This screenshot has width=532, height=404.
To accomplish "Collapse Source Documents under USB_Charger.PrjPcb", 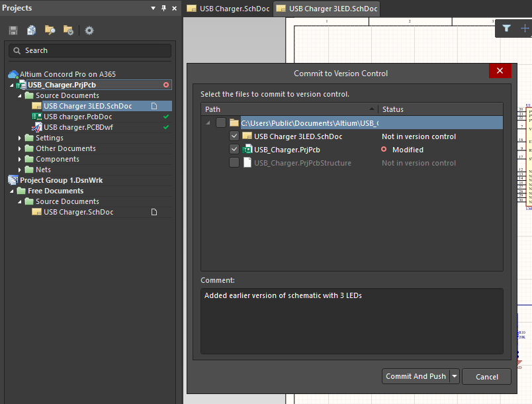I will 20,96.
